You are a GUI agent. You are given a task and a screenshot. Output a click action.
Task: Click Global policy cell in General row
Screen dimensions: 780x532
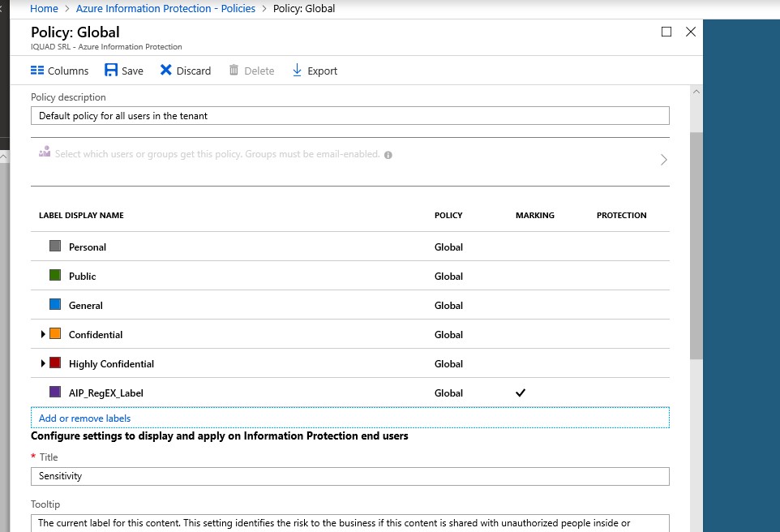(x=448, y=306)
